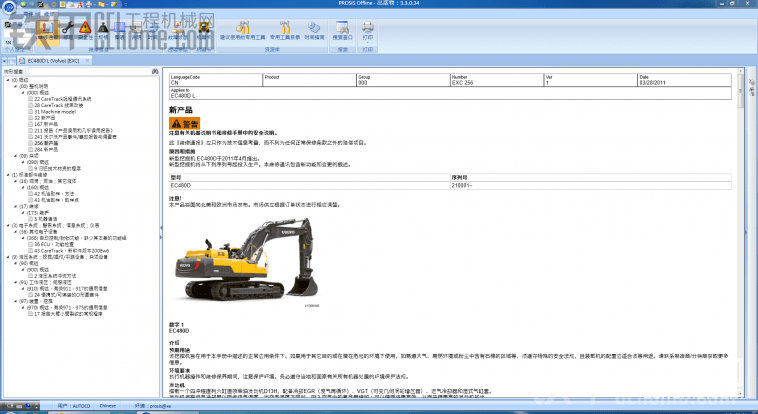Click the tree search input field
This screenshot has width=758, height=414.
(x=89, y=71)
